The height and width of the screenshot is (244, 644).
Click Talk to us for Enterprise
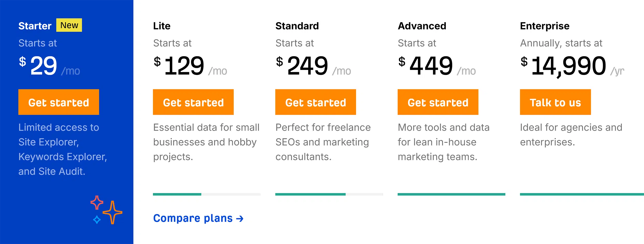pyautogui.click(x=555, y=102)
